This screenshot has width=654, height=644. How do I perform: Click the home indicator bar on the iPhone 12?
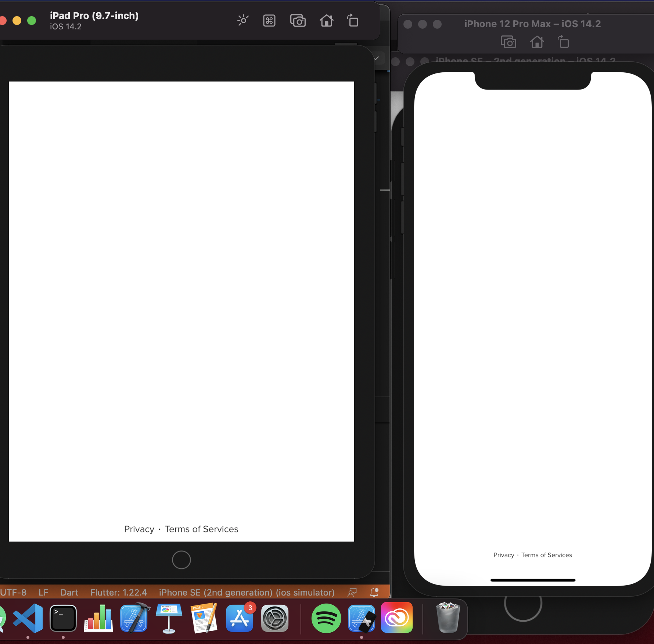click(532, 580)
